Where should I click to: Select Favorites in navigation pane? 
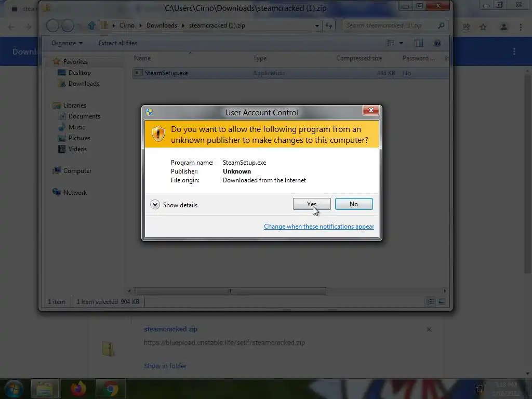pyautogui.click(x=75, y=62)
